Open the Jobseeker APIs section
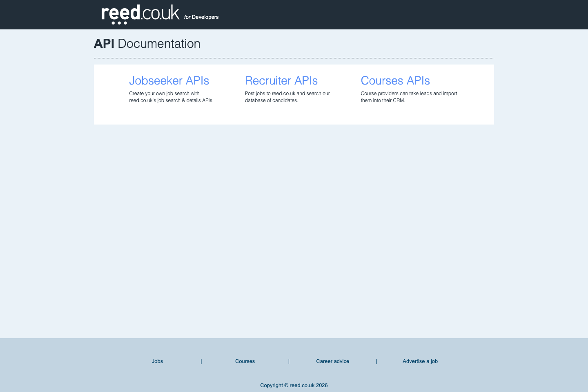The height and width of the screenshot is (392, 588). (x=169, y=81)
